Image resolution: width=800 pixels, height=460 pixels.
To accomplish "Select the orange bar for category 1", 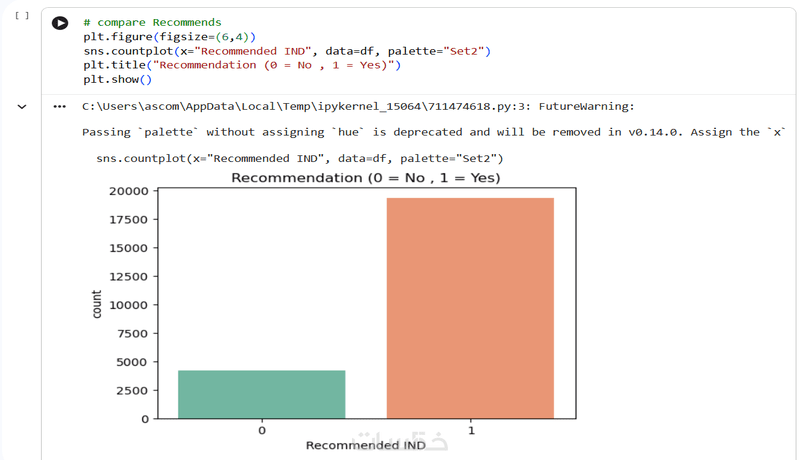I will tap(470, 308).
